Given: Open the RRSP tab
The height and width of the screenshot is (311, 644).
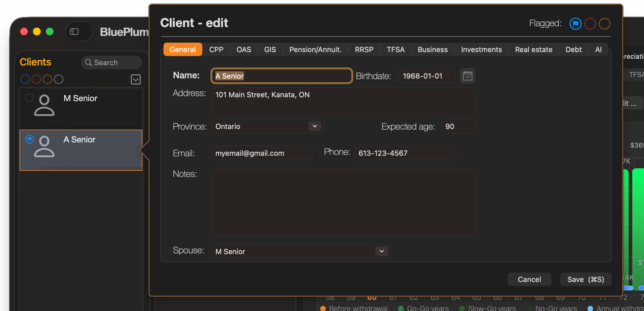Looking at the screenshot, I should tap(364, 50).
